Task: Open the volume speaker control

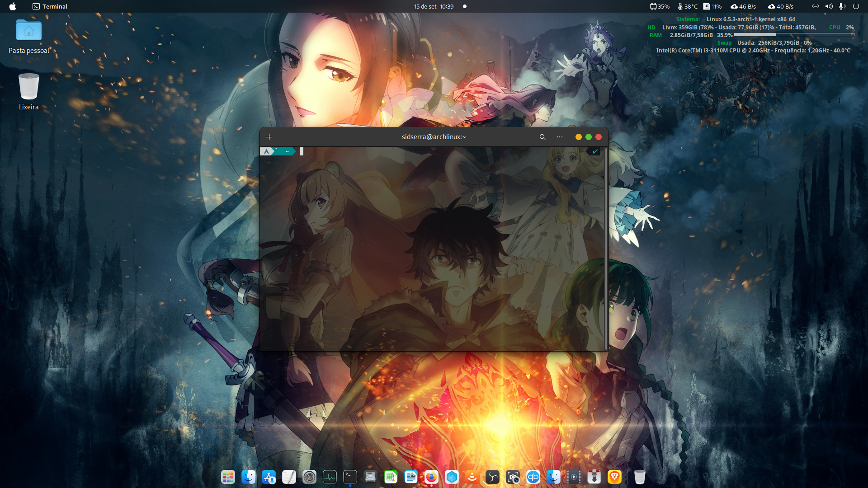Action: tap(829, 6)
